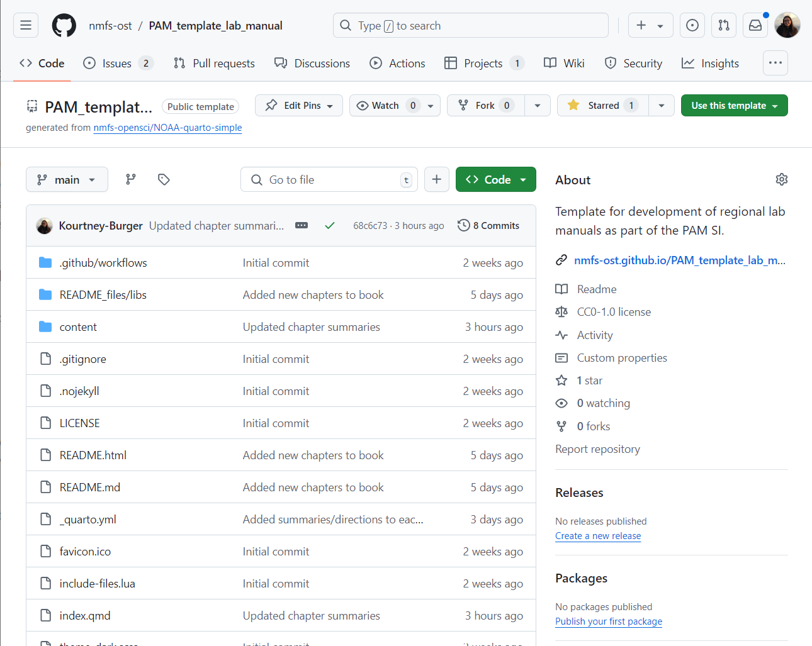This screenshot has height=646, width=812.
Task: Open the main branch dropdown
Action: pos(67,179)
